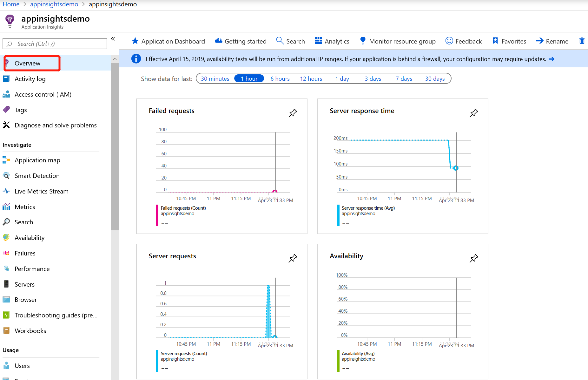Click the Rename arrow icon
The width and height of the screenshot is (588, 380).
point(539,41)
